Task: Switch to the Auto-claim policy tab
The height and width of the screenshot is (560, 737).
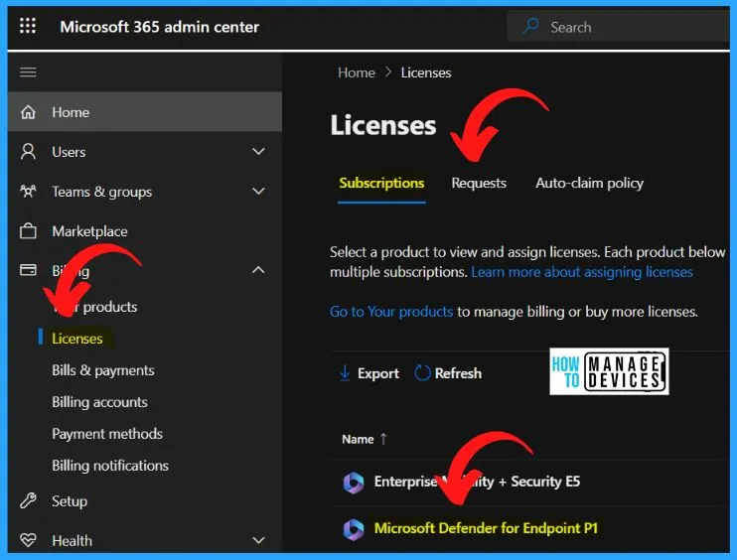Action: [589, 183]
